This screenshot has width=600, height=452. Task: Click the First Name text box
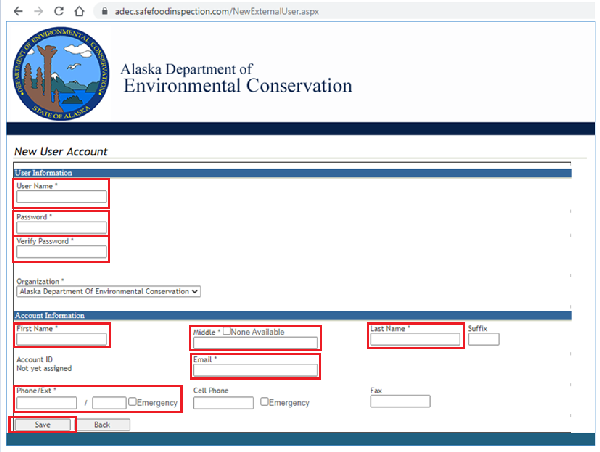pyautogui.click(x=61, y=339)
